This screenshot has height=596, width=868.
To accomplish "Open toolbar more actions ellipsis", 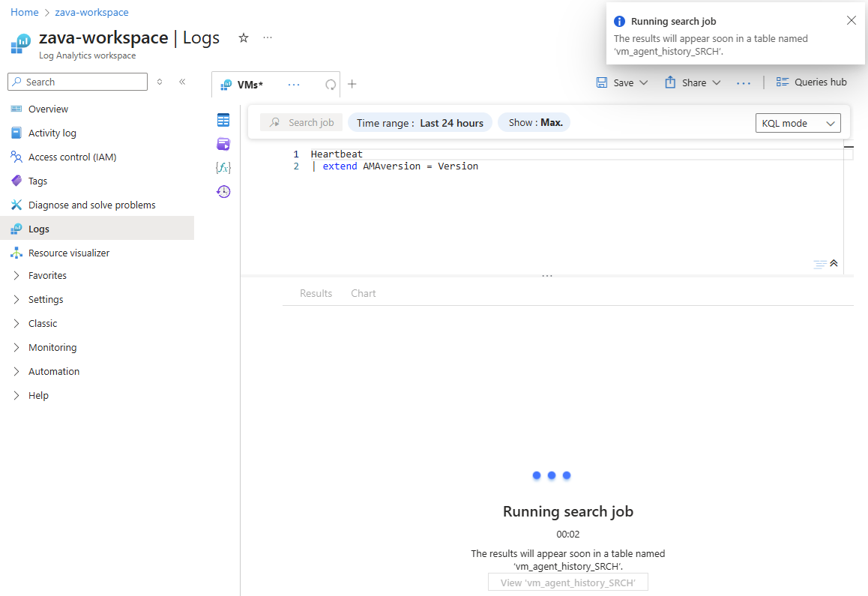I will pos(744,83).
